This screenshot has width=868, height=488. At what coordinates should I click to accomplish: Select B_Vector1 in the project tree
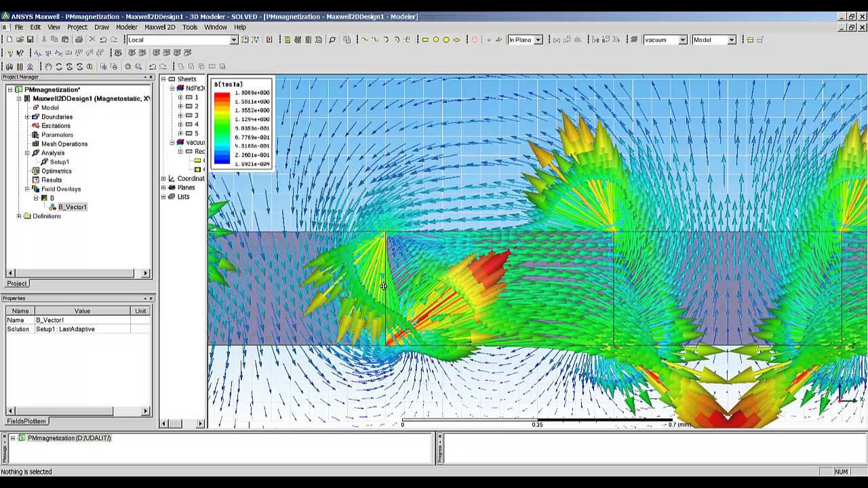(72, 207)
